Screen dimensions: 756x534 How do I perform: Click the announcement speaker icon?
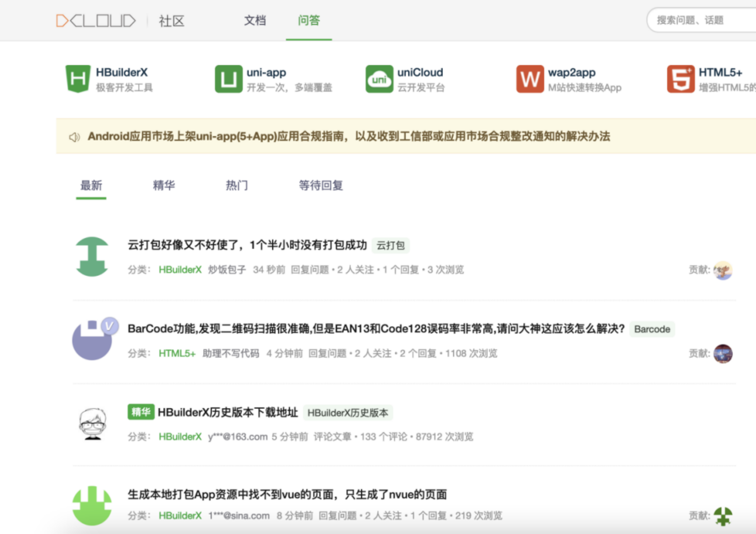coord(74,137)
